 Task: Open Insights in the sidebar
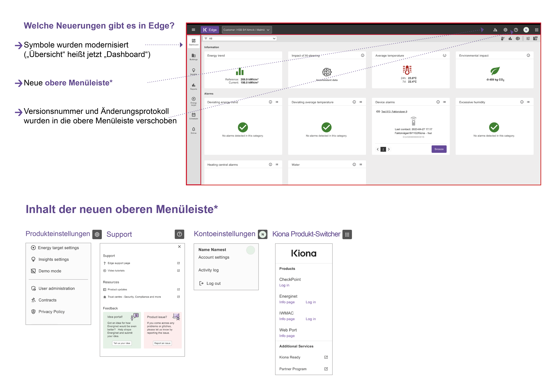coord(194,72)
